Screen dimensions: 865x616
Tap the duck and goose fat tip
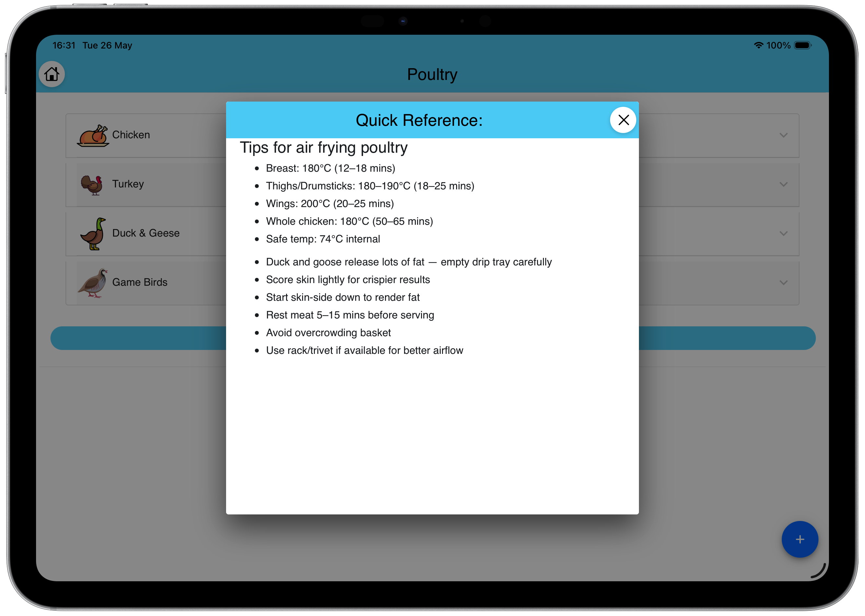point(409,262)
